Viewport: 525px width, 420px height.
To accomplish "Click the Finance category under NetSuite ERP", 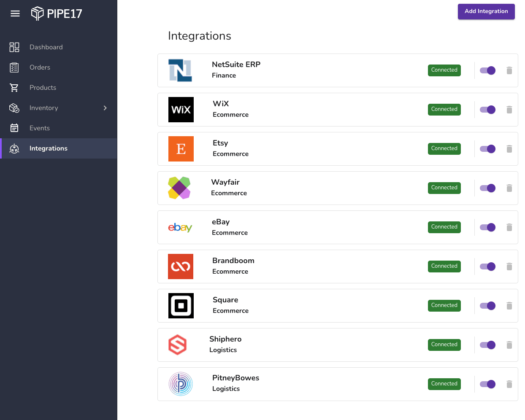I will tap(224, 75).
